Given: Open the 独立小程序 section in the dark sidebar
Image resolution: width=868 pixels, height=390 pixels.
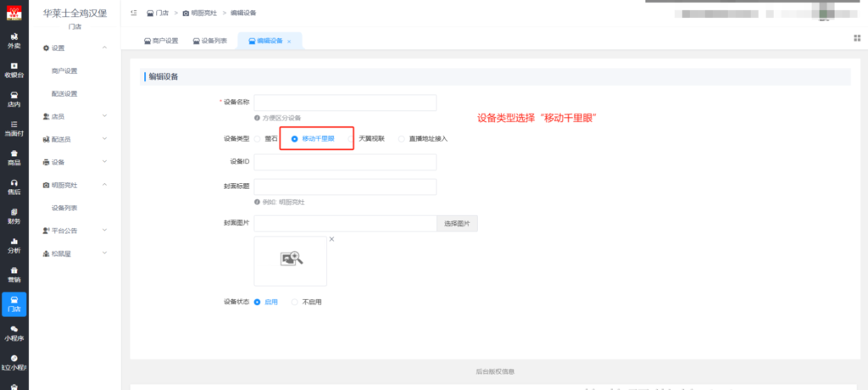Looking at the screenshot, I should (14, 363).
